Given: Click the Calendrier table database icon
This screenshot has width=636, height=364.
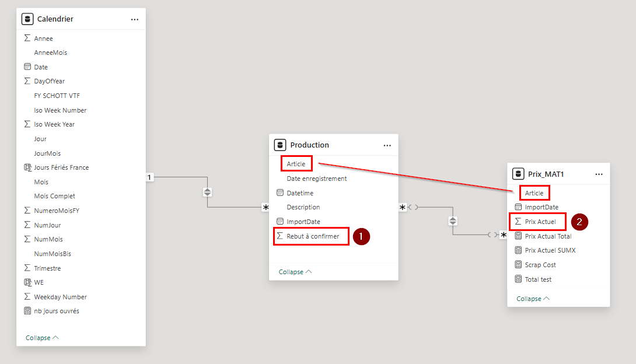Looking at the screenshot, I should pos(27,19).
